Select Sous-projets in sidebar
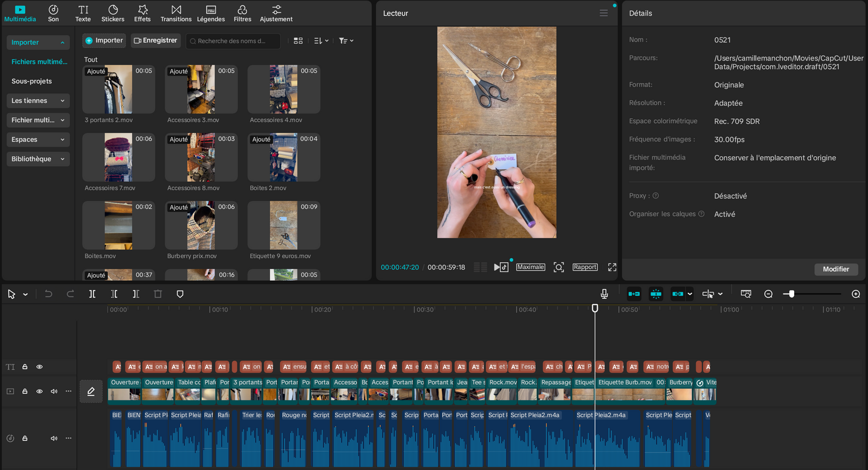This screenshot has width=868, height=470. [32, 81]
